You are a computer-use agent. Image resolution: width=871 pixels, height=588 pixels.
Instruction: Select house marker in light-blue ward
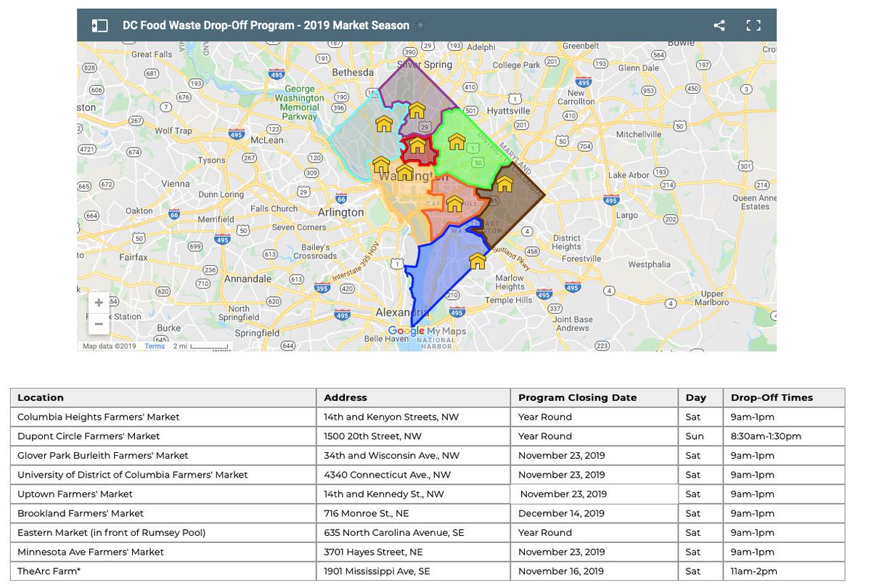(384, 123)
